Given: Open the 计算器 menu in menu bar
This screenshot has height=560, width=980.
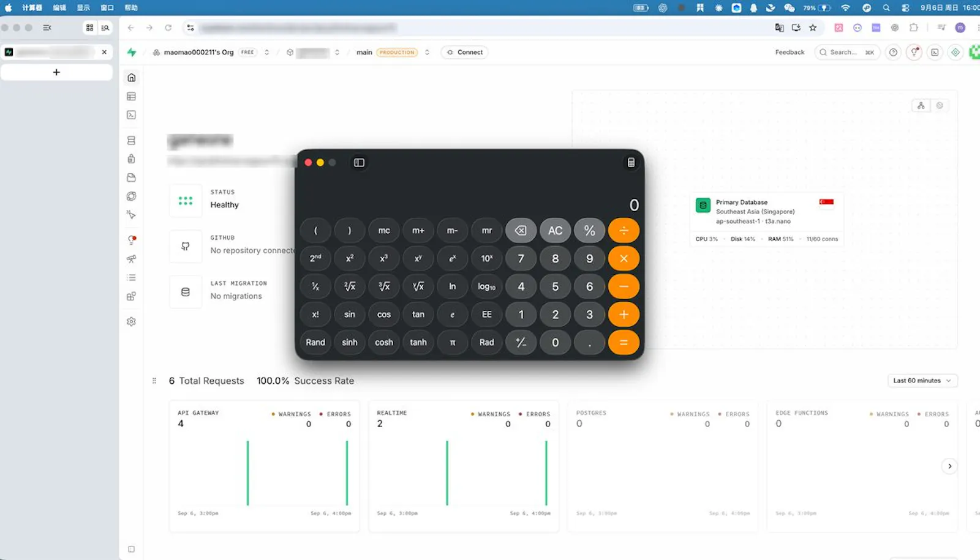Looking at the screenshot, I should point(32,7).
